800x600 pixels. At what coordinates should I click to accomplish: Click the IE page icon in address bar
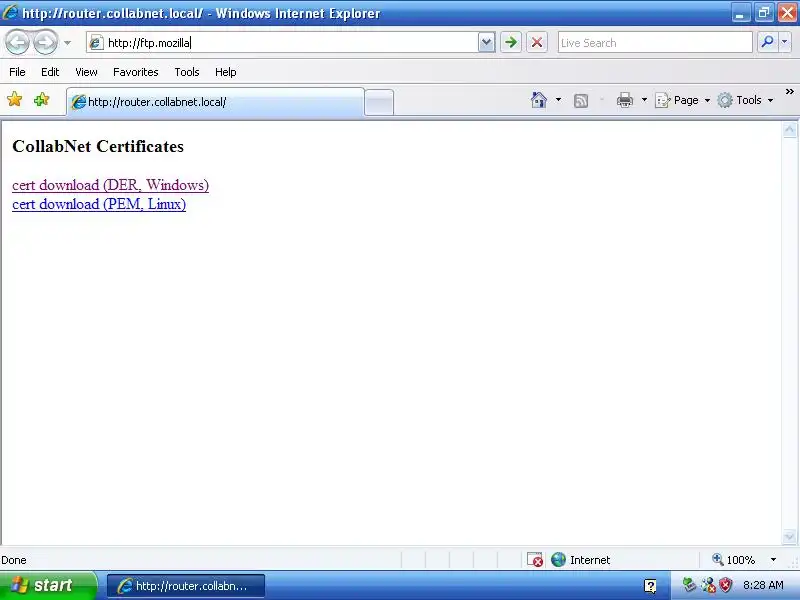click(x=96, y=43)
